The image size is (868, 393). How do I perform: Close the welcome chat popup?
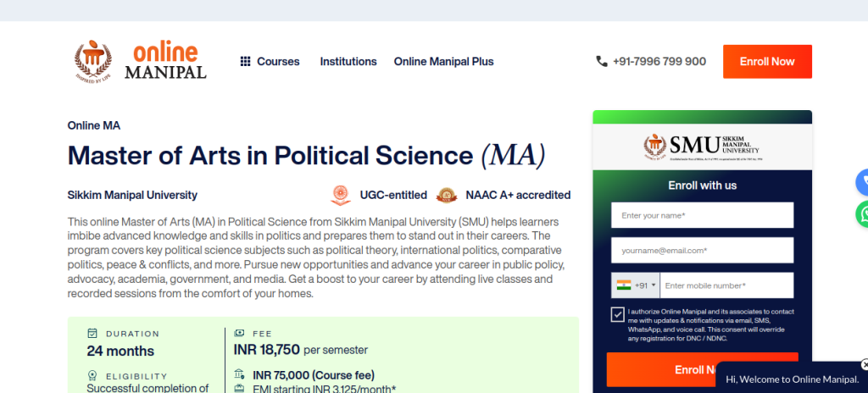[x=865, y=365]
